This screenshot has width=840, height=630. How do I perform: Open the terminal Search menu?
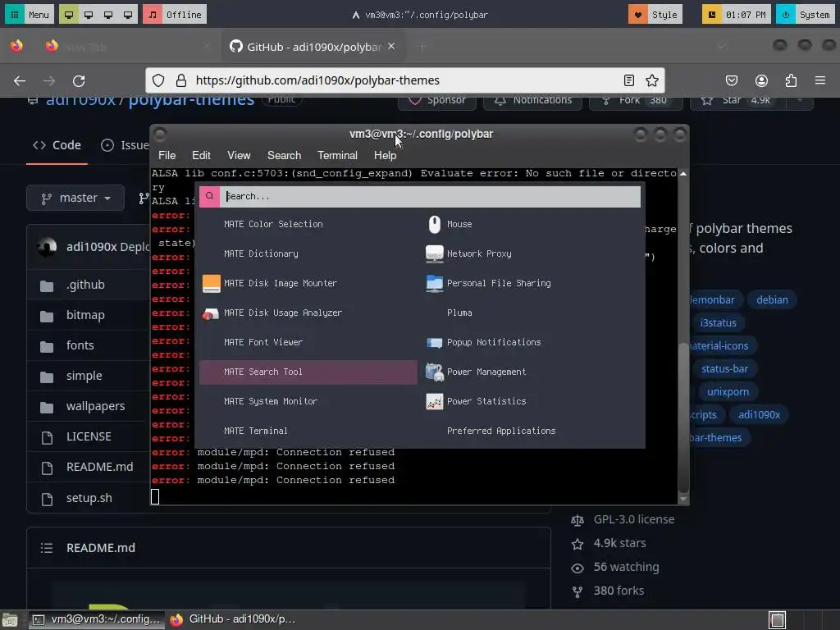pos(284,155)
